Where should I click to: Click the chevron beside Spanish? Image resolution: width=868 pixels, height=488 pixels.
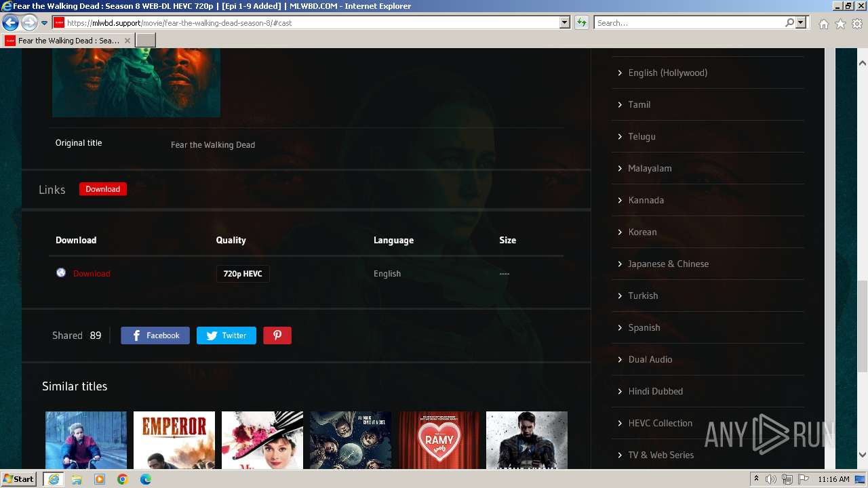[620, 327]
